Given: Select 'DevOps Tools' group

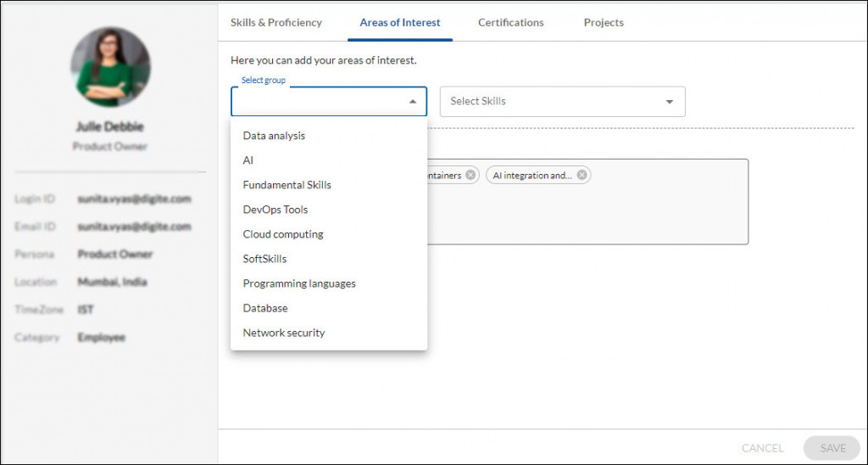Looking at the screenshot, I should tap(329, 210).
